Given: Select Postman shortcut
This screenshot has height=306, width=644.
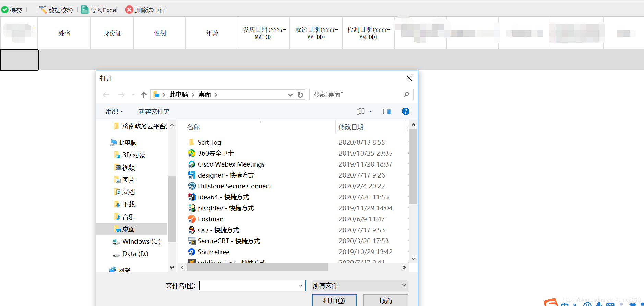Looking at the screenshot, I should tap(206, 219).
